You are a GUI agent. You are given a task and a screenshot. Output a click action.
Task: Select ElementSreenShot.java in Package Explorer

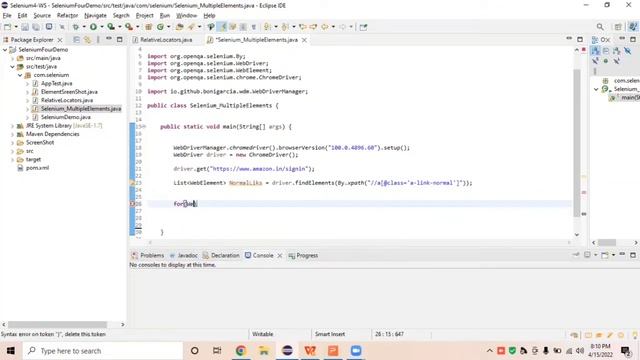point(69,92)
